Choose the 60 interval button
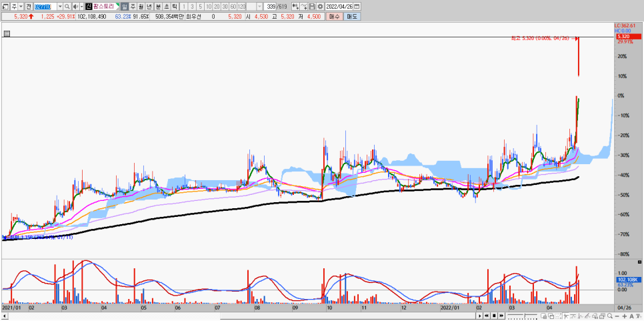The height and width of the screenshot is (321, 644). 233,7
